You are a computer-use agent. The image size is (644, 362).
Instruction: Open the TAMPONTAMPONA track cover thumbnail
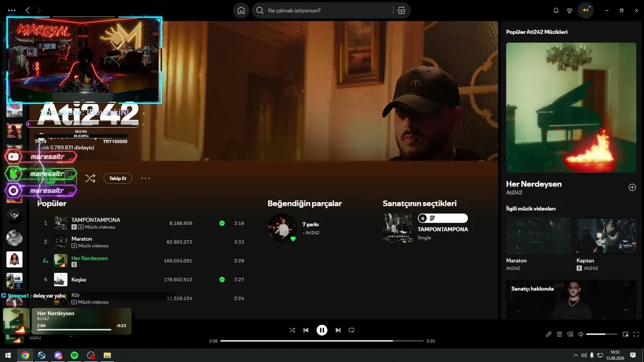[x=61, y=223]
